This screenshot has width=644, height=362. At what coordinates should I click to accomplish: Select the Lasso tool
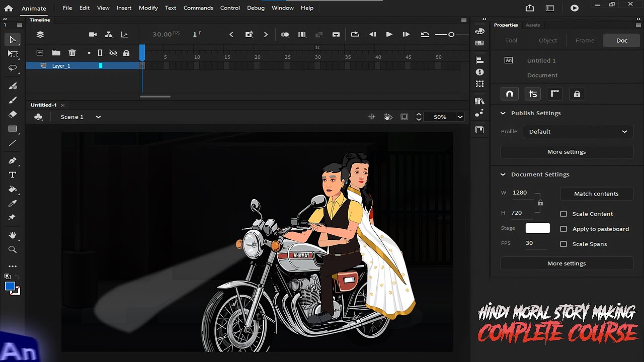point(13,68)
